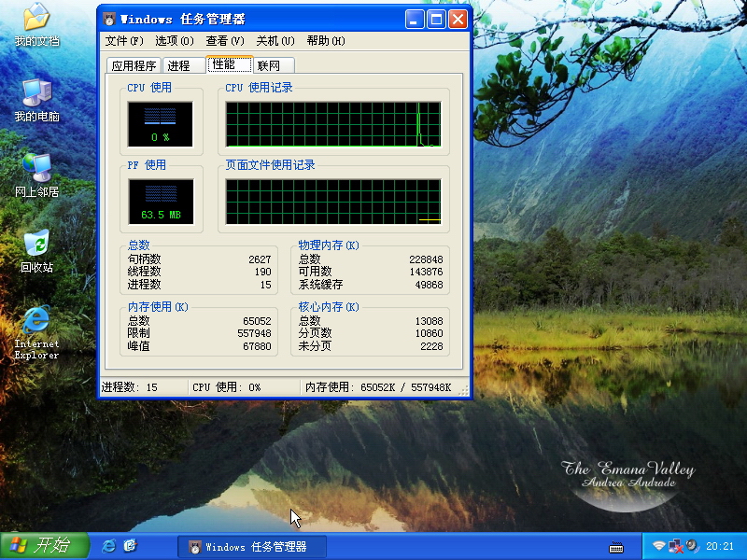Image resolution: width=747 pixels, height=560 pixels.
Task: Click the 页面文件使用记录 history graph
Action: pos(333,202)
